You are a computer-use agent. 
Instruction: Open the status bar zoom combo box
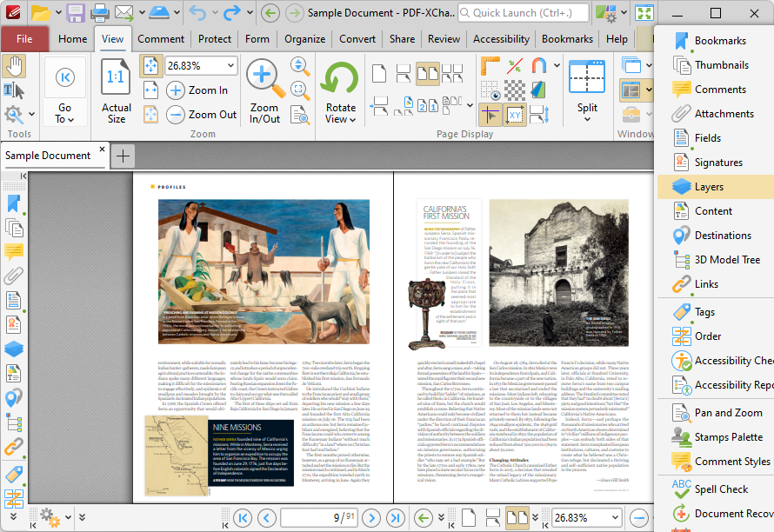pyautogui.click(x=586, y=518)
